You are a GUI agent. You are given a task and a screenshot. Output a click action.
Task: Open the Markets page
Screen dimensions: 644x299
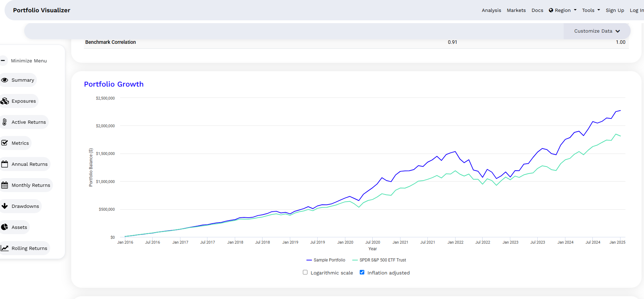(x=516, y=11)
